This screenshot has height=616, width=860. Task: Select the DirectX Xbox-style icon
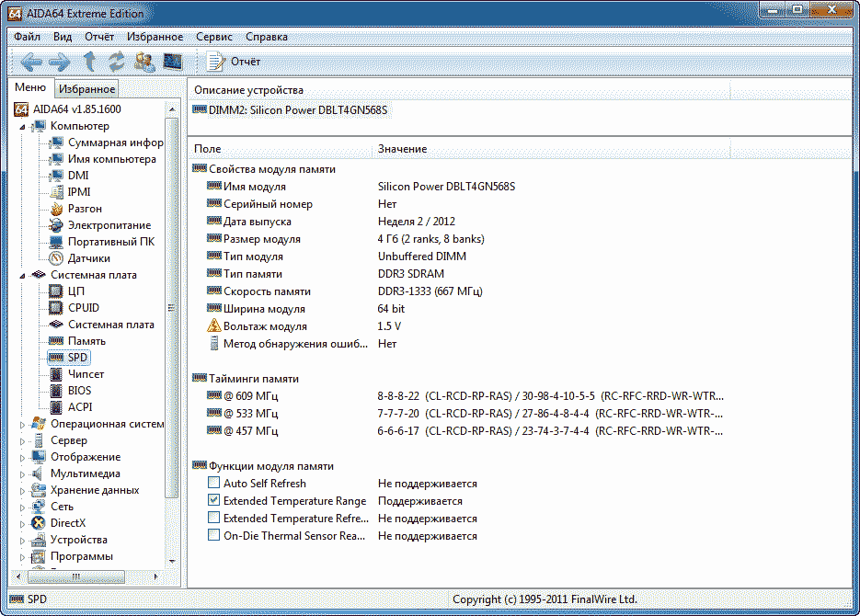[x=39, y=523]
